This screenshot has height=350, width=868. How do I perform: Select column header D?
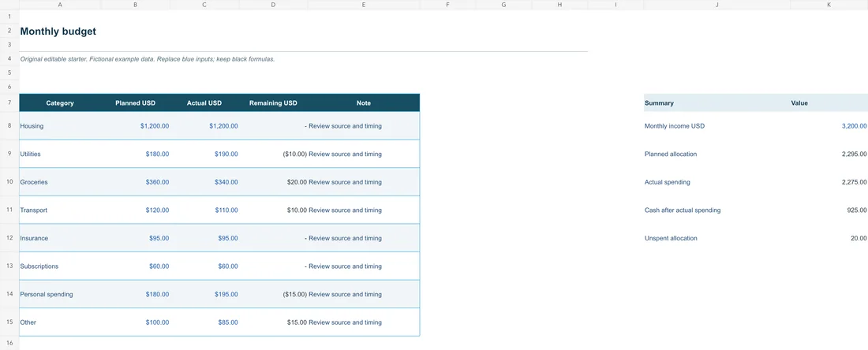click(273, 5)
